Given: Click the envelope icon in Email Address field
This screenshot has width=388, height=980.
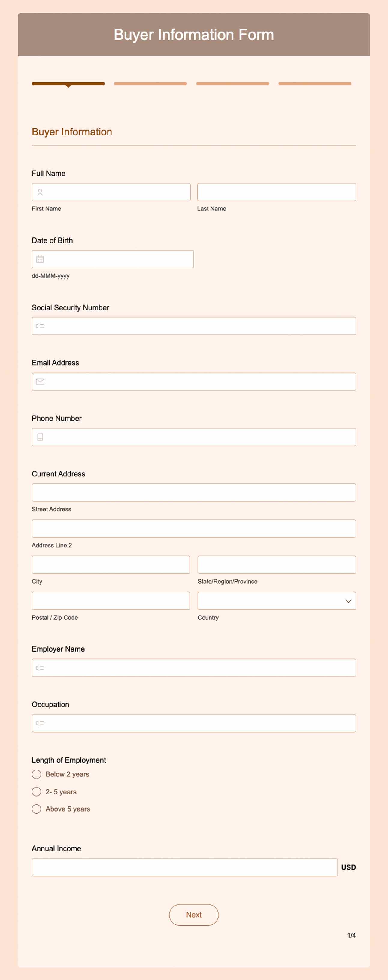Looking at the screenshot, I should coord(40,381).
